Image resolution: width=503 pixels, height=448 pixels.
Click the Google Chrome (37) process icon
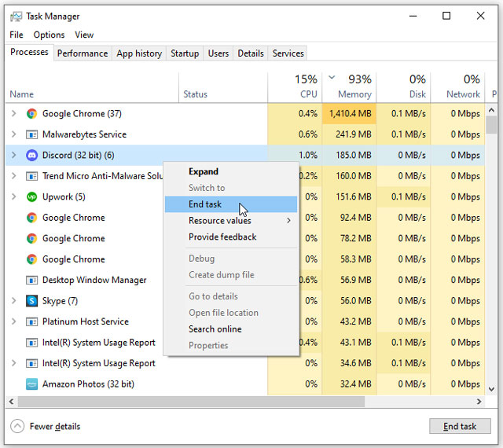31,114
